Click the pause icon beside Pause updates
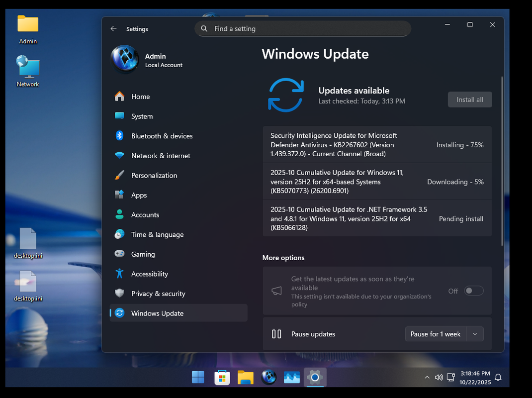Viewport: 532px width, 398px height. 276,334
